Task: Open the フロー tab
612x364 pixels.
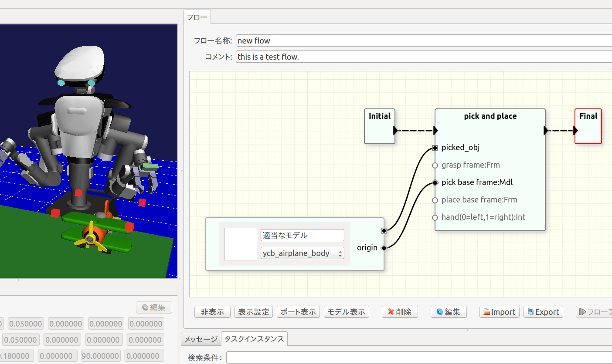Action: (197, 17)
